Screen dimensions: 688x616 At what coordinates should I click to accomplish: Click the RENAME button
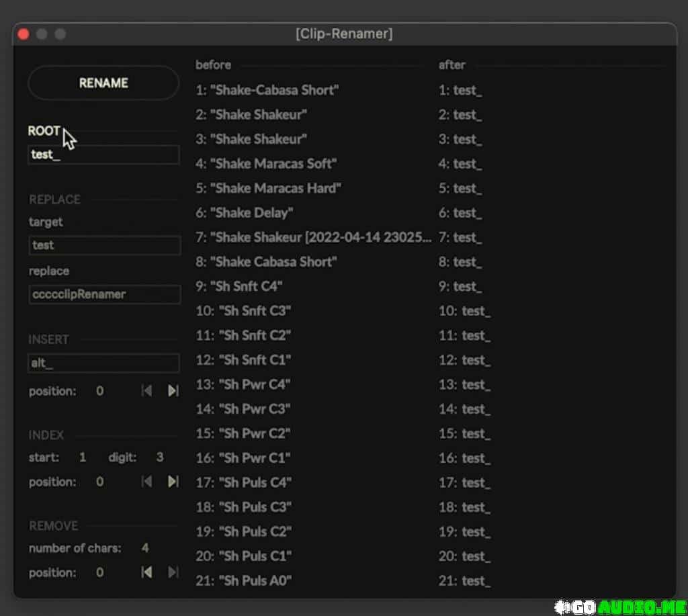coord(103,83)
